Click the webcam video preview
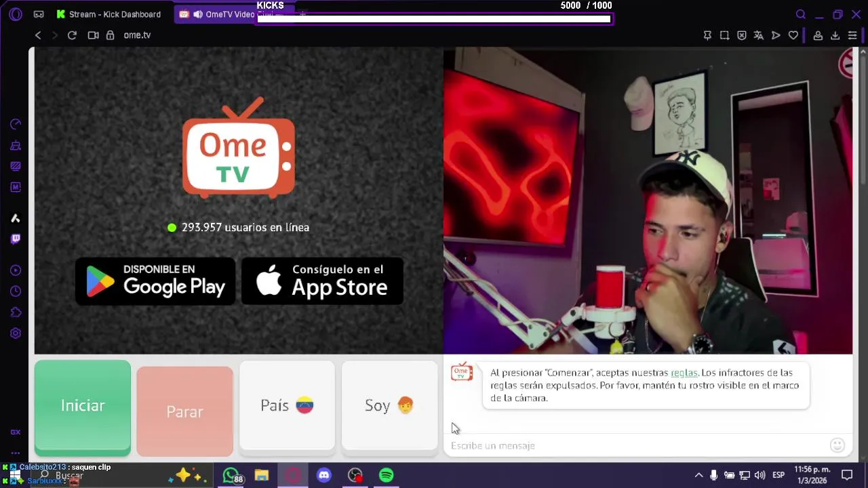This screenshot has height=488, width=868. (x=648, y=201)
